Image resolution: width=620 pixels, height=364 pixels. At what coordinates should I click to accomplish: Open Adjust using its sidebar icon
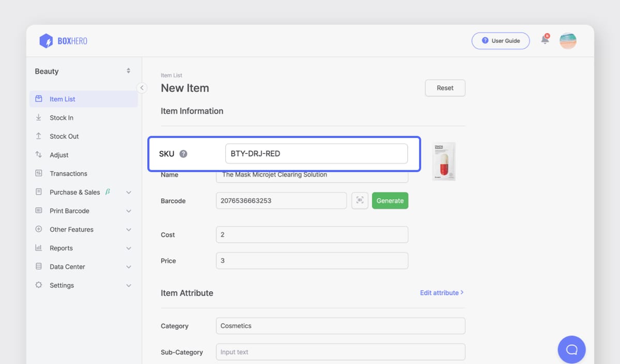coord(39,154)
